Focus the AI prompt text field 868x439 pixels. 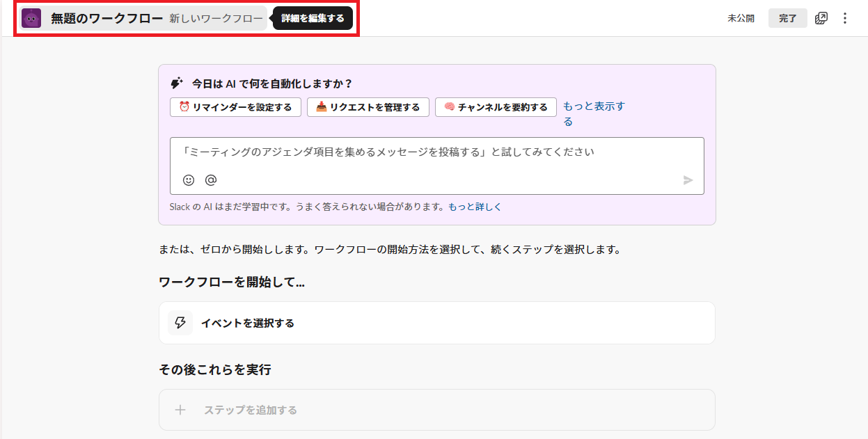(437, 166)
